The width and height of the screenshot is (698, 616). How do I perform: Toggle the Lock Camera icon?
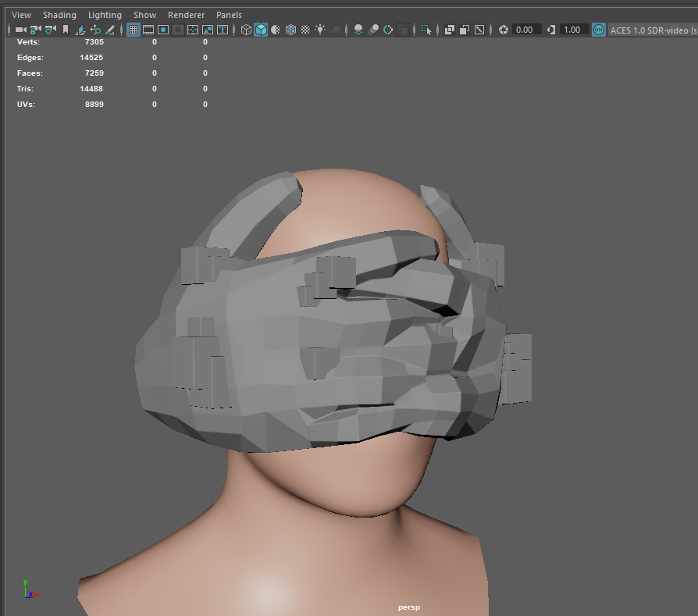pos(36,30)
